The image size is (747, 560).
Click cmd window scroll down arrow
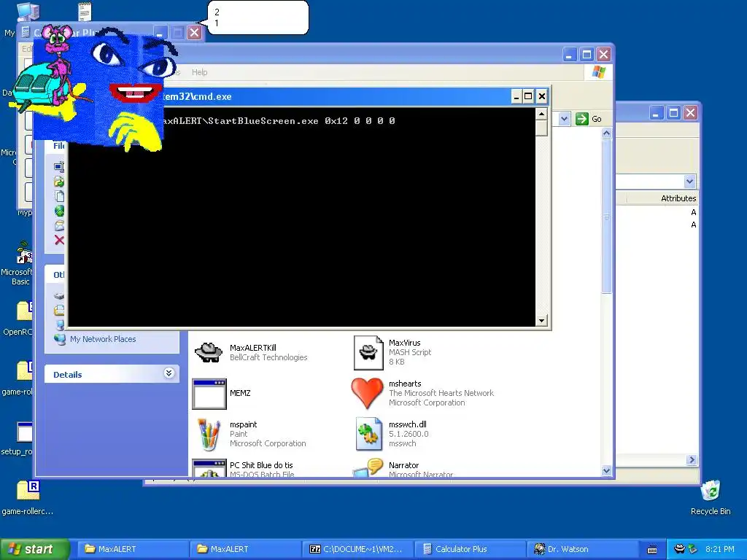pos(541,321)
